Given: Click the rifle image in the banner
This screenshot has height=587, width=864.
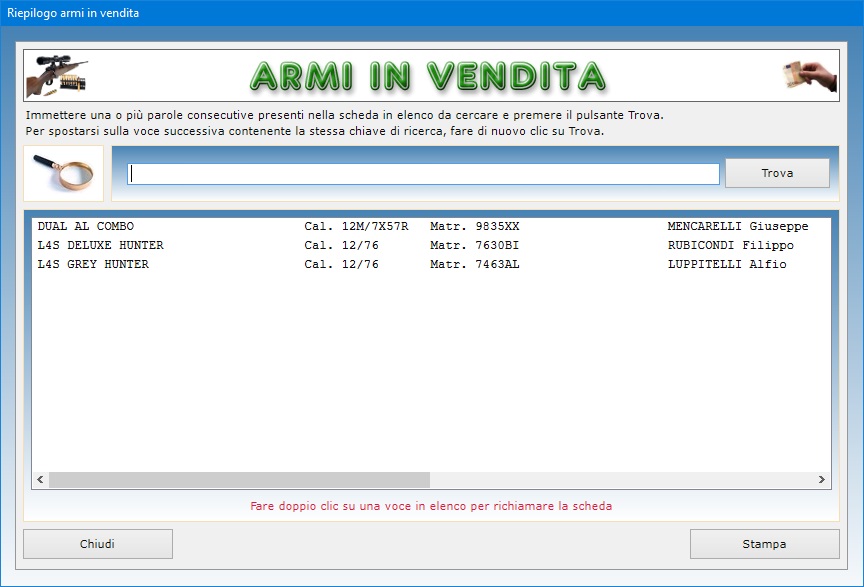Looking at the screenshot, I should pos(57,76).
